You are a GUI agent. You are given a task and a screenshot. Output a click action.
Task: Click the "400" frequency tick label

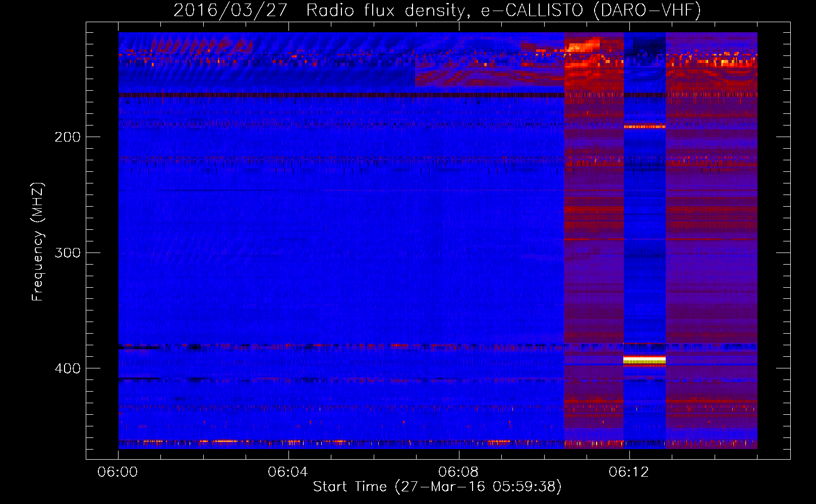[68, 368]
